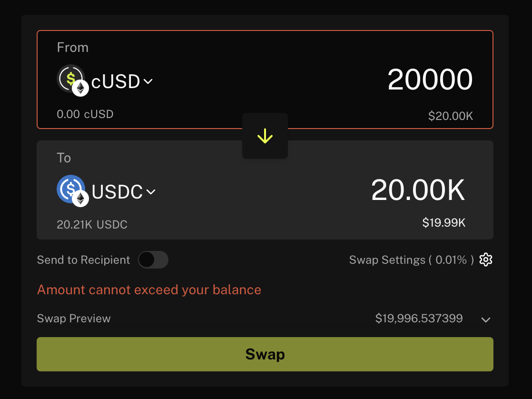Click the balance exceeded error message
The width and height of the screenshot is (532, 399).
(x=149, y=289)
